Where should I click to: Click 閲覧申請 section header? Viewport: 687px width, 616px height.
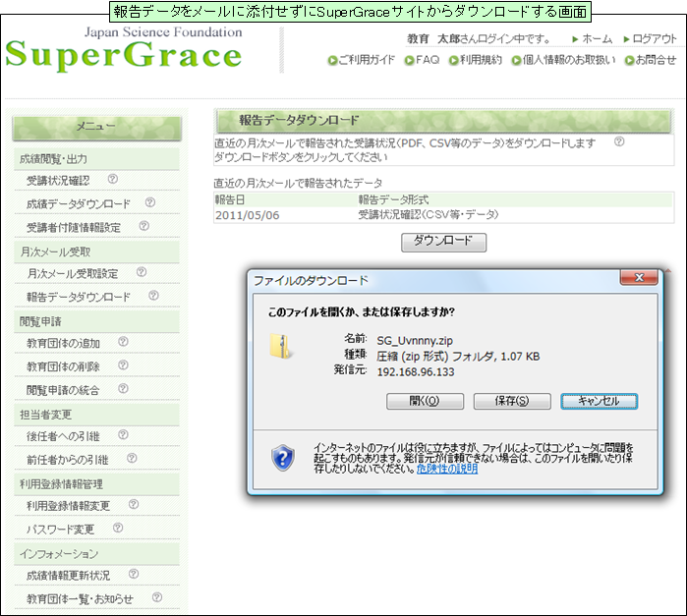[97, 321]
